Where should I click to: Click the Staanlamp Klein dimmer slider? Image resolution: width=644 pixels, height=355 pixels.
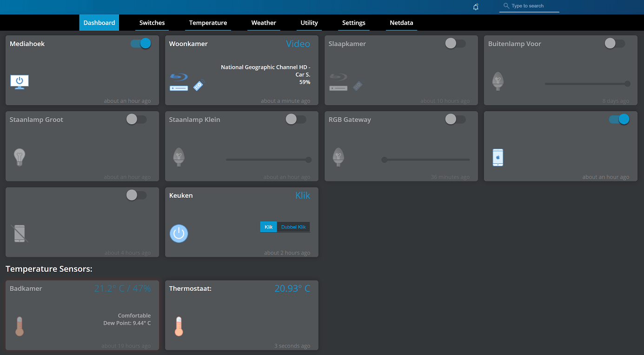coord(269,160)
